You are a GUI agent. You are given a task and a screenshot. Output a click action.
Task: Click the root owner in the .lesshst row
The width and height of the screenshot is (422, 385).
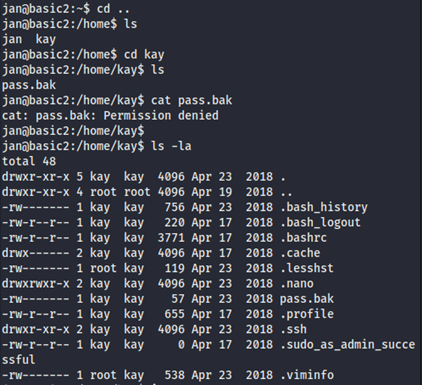click(x=103, y=268)
